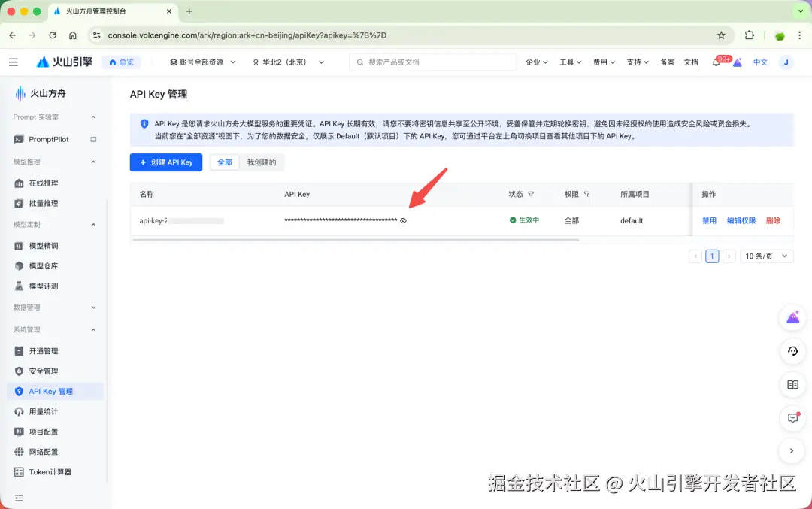The width and height of the screenshot is (812, 509).
Task: Open 模型评测 in the sidebar
Action: (x=44, y=286)
